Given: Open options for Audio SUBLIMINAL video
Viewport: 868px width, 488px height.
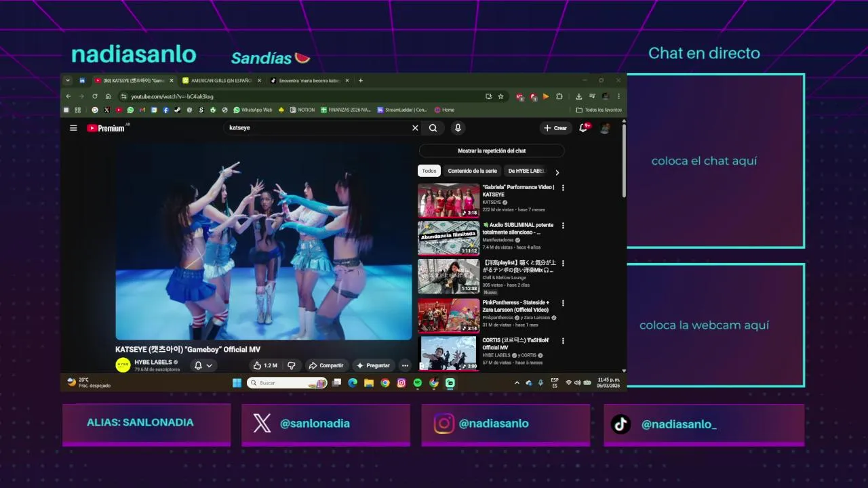Looking at the screenshot, I should tap(563, 226).
